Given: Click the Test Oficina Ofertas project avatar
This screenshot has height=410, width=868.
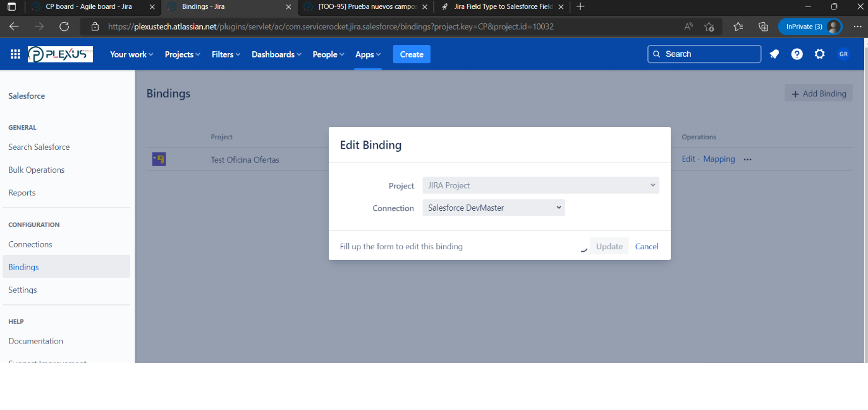Looking at the screenshot, I should tap(159, 159).
